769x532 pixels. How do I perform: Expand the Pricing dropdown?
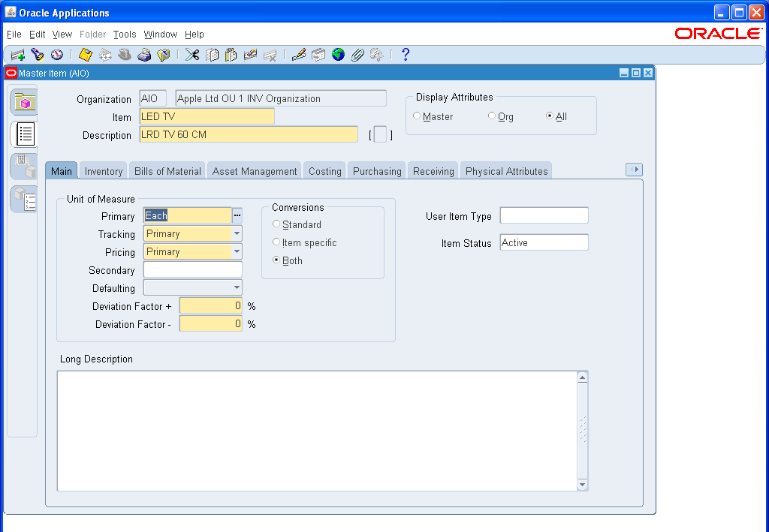[x=237, y=251]
